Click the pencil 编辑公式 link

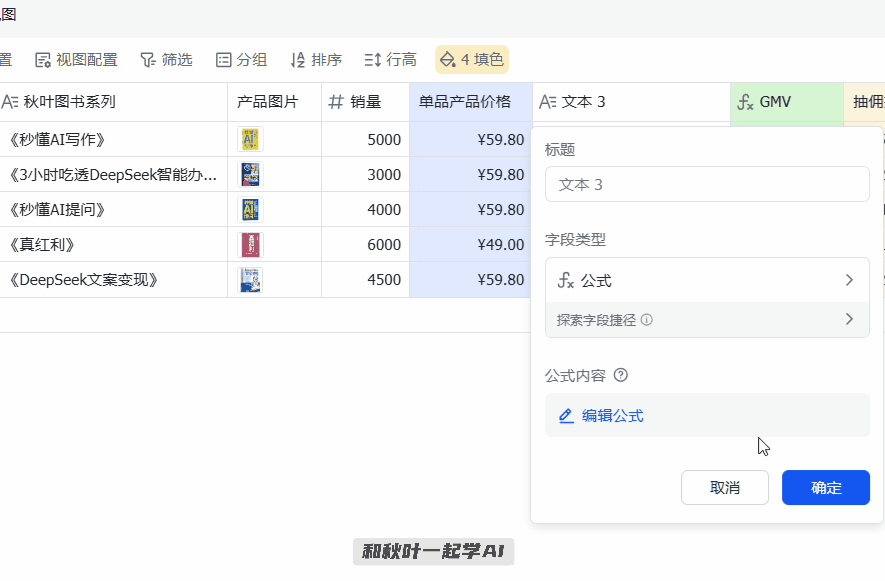601,416
